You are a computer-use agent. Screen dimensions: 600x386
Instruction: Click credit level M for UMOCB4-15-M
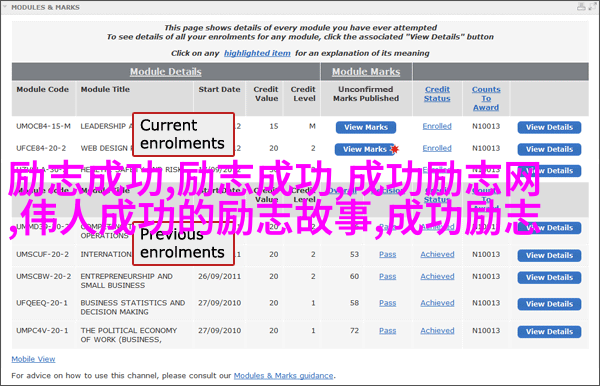(x=312, y=126)
